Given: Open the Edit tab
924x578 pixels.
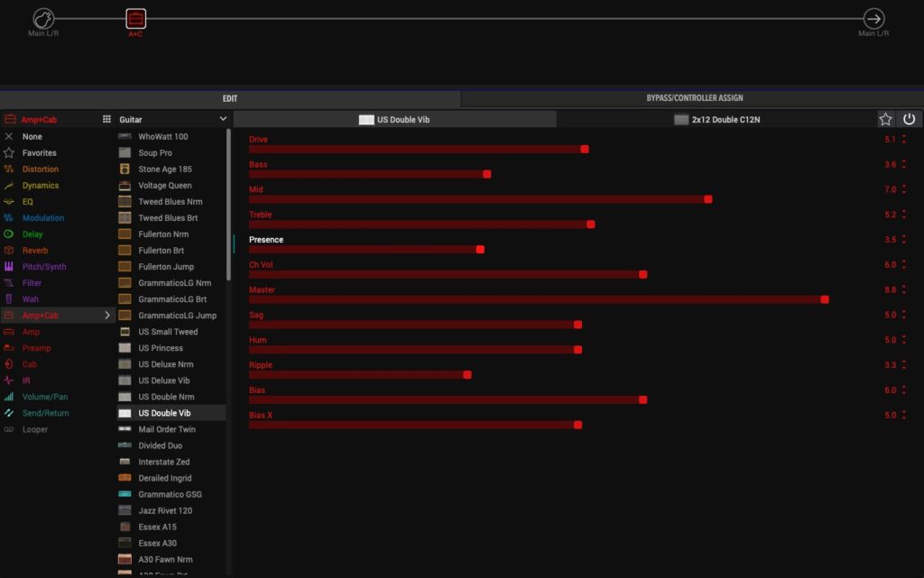Looking at the screenshot, I should [230, 98].
